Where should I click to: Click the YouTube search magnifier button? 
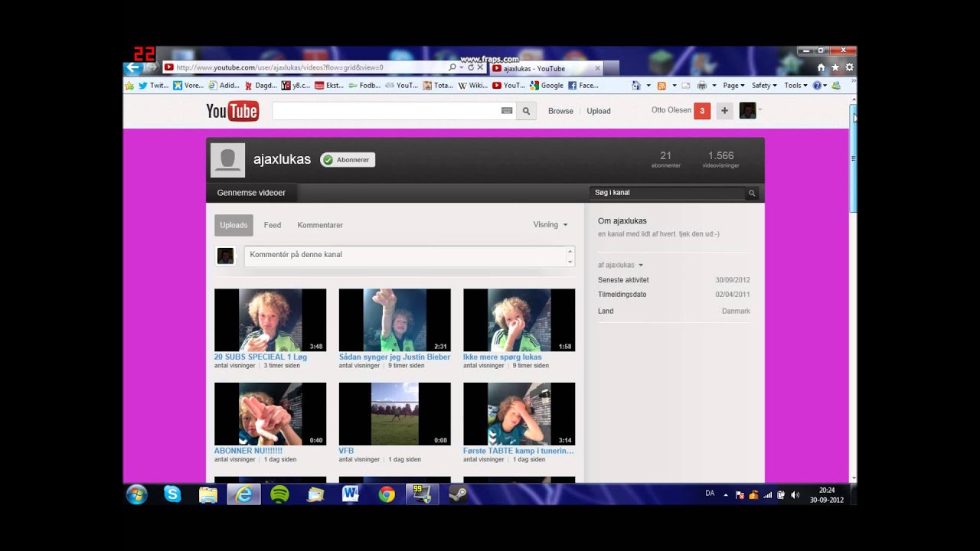coord(526,111)
